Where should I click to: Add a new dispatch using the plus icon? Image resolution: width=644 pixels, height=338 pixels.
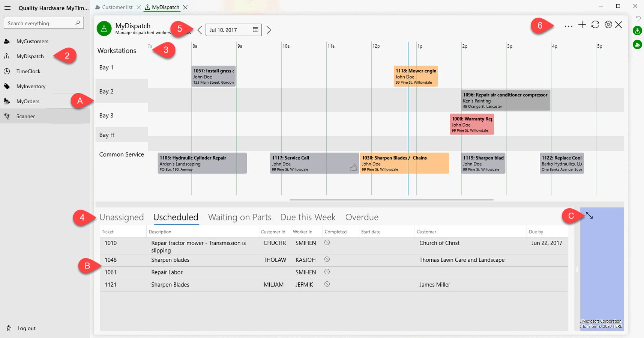point(582,25)
